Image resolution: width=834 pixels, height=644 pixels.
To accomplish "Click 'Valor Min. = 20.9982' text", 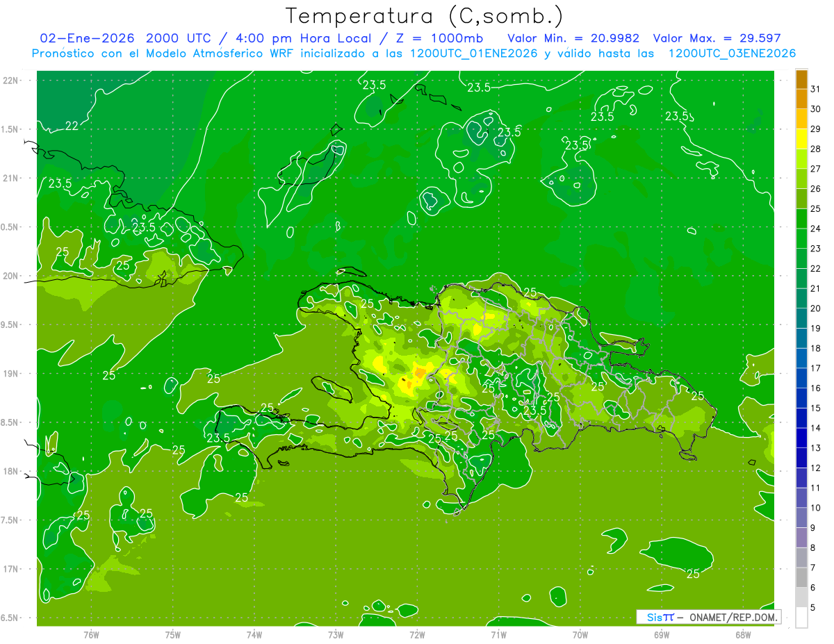I will [x=573, y=38].
